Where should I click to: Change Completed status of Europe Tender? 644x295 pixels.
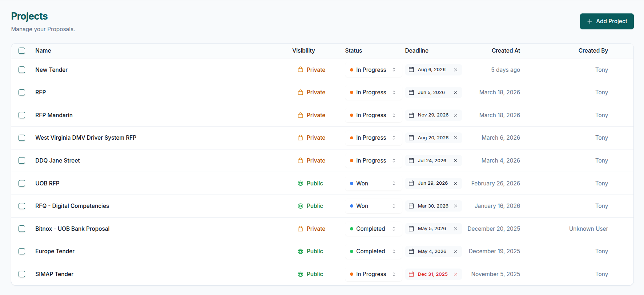click(373, 251)
